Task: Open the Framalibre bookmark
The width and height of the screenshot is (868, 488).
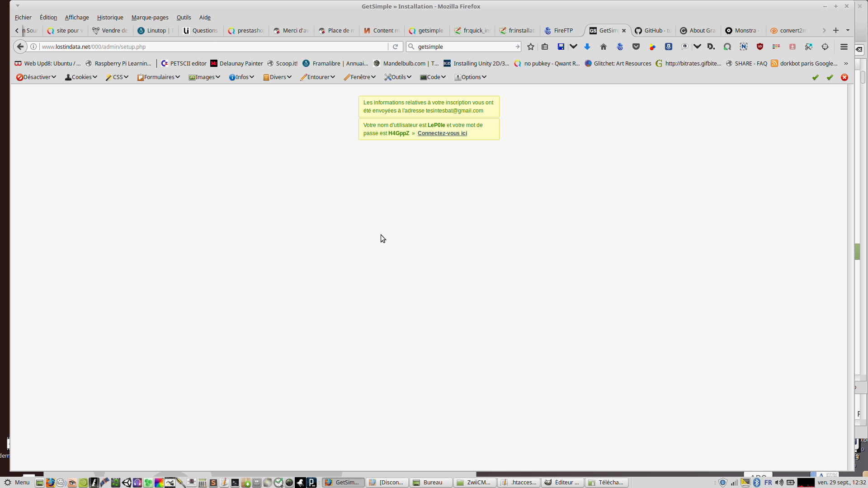Action: [335, 64]
